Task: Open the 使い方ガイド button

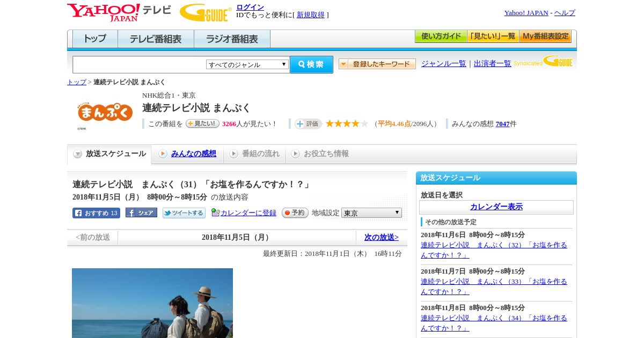Action: [441, 36]
